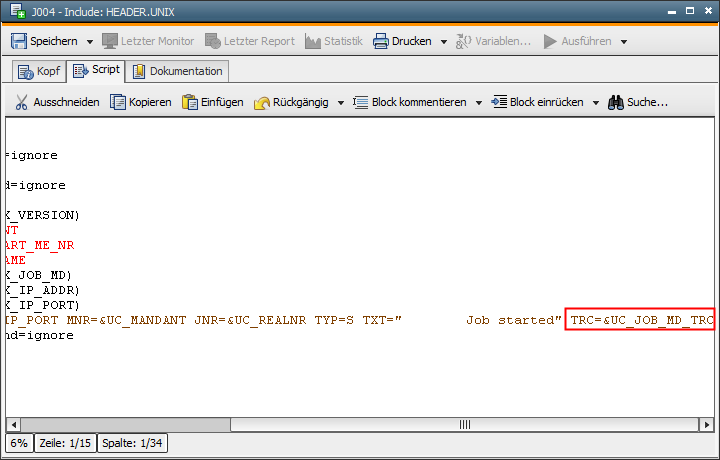Click the horizontal scrollbar thumb
This screenshot has width=720, height=460.
[x=465, y=425]
